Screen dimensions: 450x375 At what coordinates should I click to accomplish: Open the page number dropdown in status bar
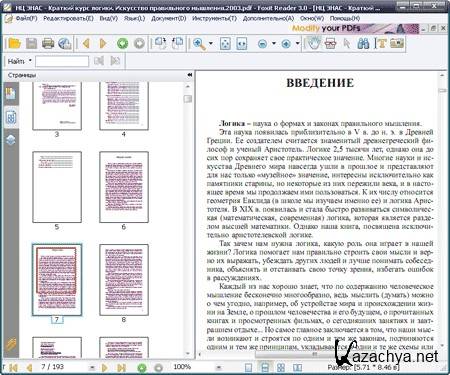92,367
